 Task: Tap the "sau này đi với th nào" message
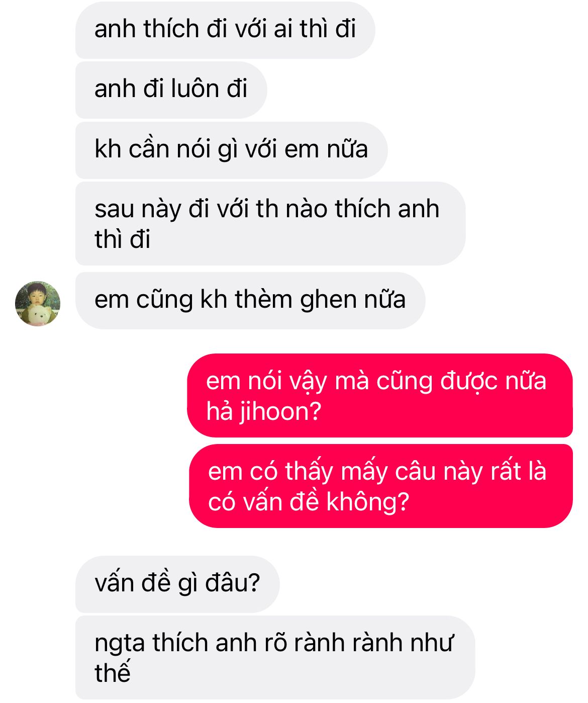click(270, 224)
